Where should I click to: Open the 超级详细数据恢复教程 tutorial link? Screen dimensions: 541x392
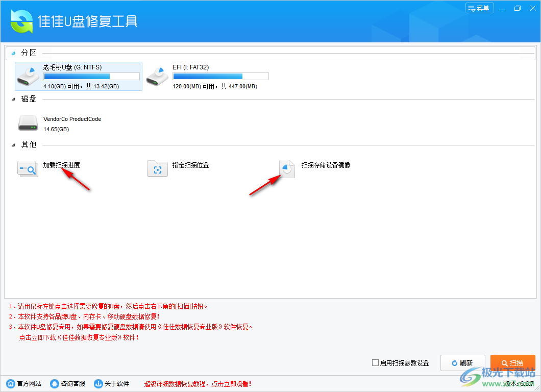pyautogui.click(x=198, y=384)
